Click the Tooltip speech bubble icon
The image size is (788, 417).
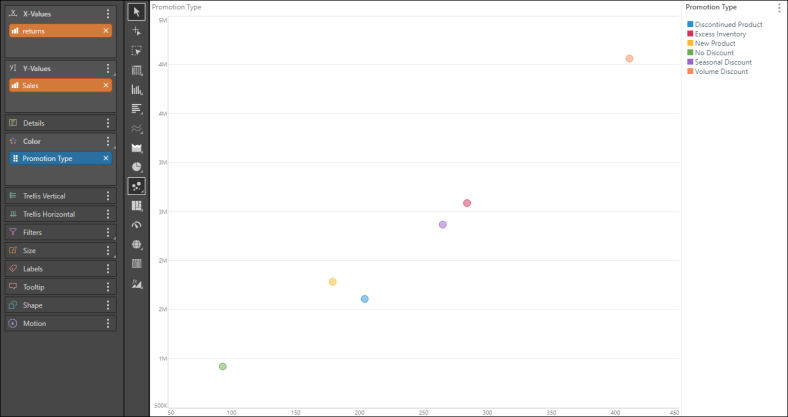point(14,287)
